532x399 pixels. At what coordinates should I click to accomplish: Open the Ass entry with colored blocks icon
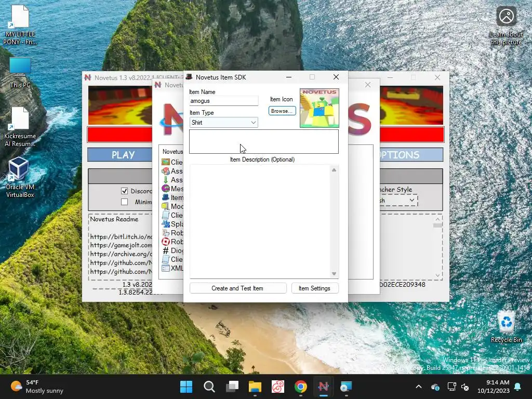(x=172, y=171)
